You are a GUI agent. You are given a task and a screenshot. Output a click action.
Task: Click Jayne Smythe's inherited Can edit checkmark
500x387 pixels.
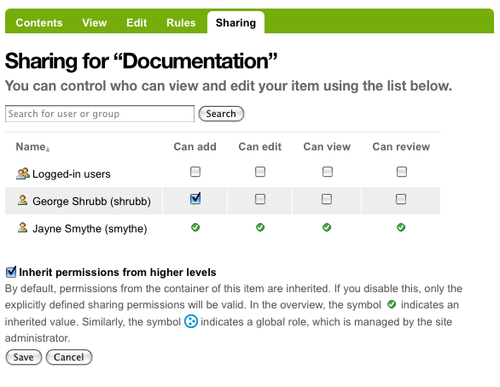point(260,227)
